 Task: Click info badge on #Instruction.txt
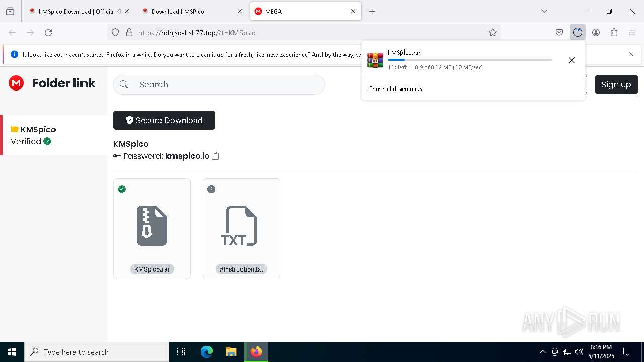[211, 189]
